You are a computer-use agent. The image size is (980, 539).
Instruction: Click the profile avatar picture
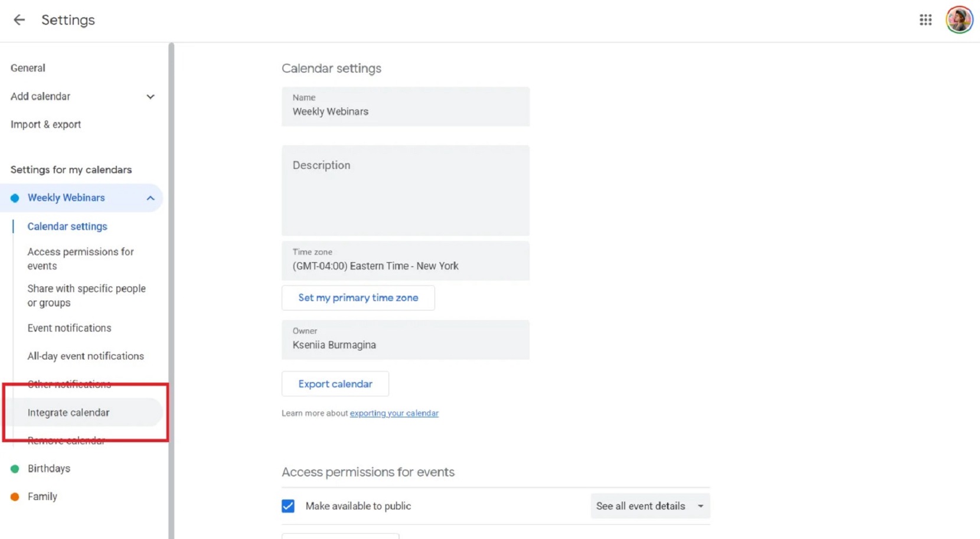pos(959,19)
